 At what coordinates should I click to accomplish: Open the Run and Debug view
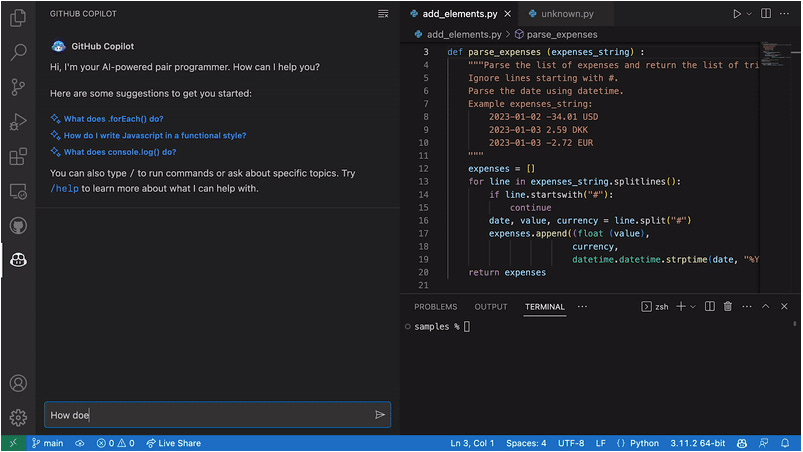pos(18,122)
